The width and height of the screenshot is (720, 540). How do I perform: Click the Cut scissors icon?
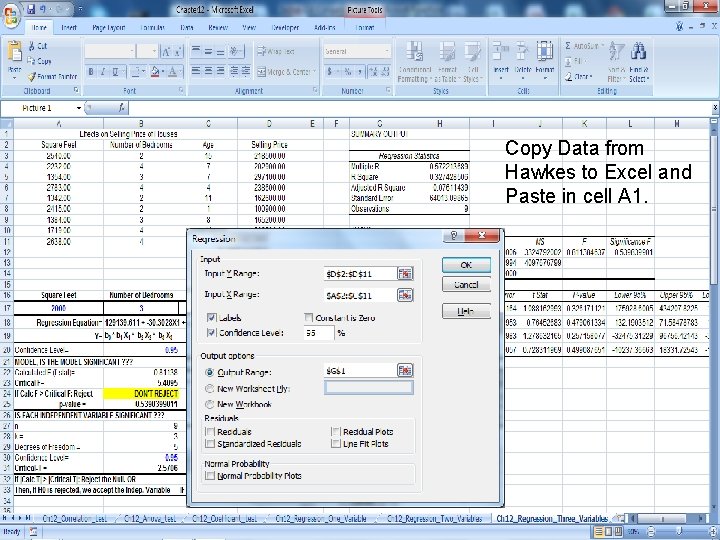click(x=32, y=46)
